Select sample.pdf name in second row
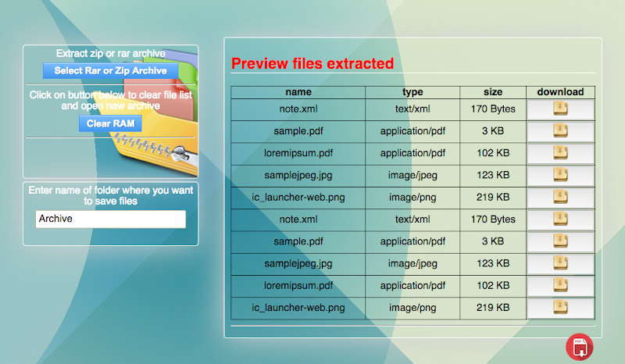The width and height of the screenshot is (625, 364). [298, 131]
